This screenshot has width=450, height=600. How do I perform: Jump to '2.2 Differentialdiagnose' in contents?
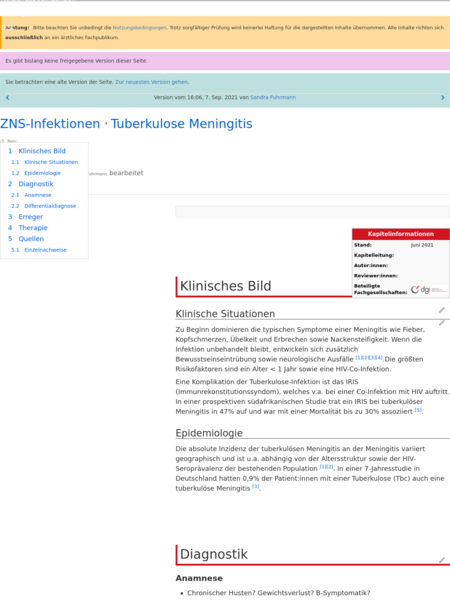pos(44,206)
